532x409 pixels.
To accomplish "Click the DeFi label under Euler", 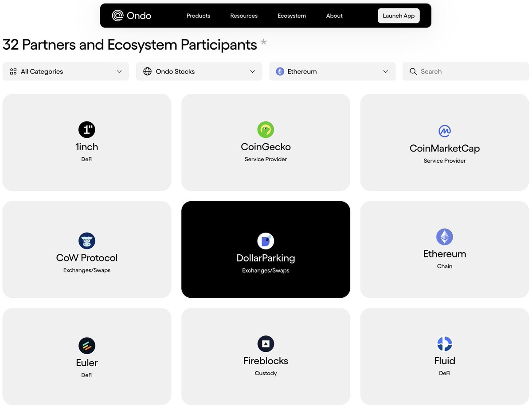I will tap(87, 375).
